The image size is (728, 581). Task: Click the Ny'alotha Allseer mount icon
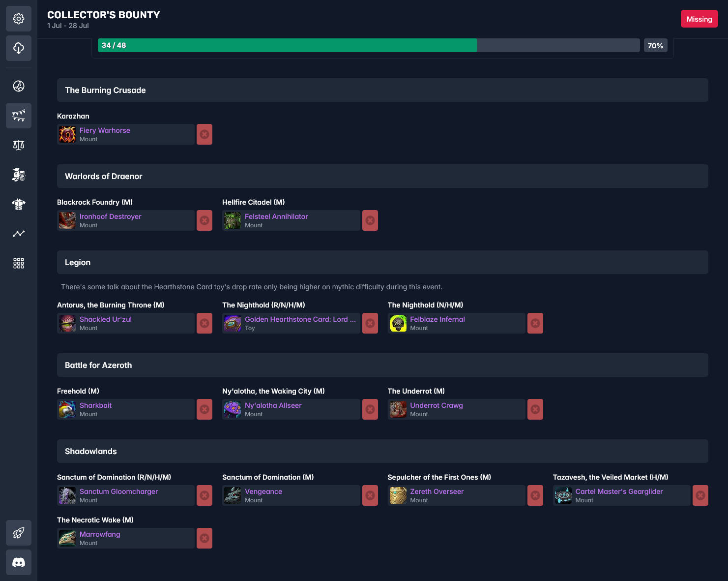pyautogui.click(x=233, y=409)
